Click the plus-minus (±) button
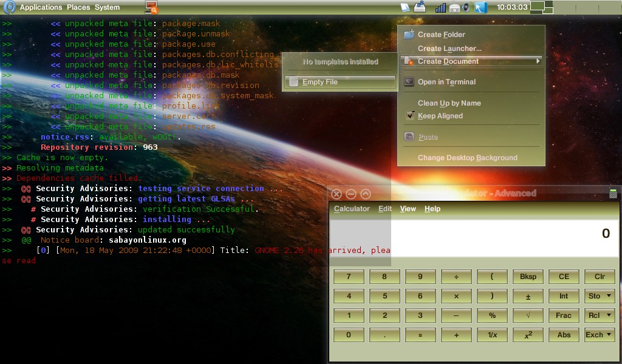This screenshot has width=622, height=364. pos(528,296)
